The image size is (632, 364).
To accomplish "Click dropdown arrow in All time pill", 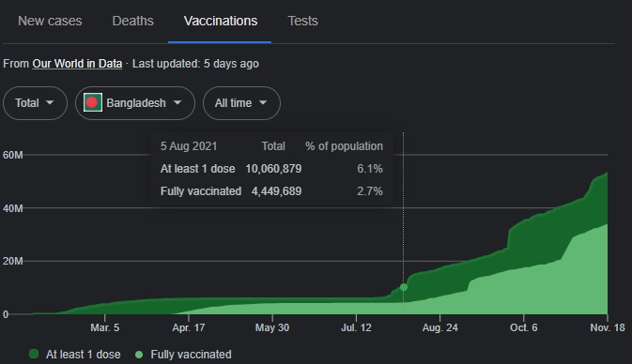I will (263, 102).
